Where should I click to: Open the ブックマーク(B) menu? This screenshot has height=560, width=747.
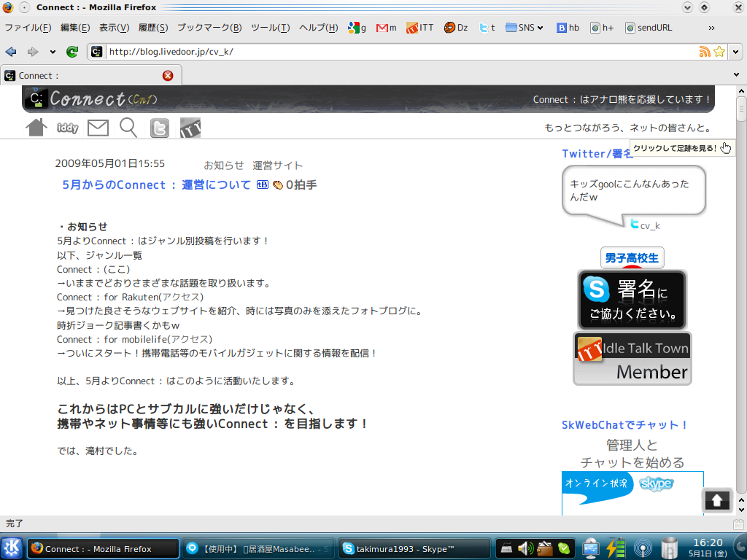(209, 28)
